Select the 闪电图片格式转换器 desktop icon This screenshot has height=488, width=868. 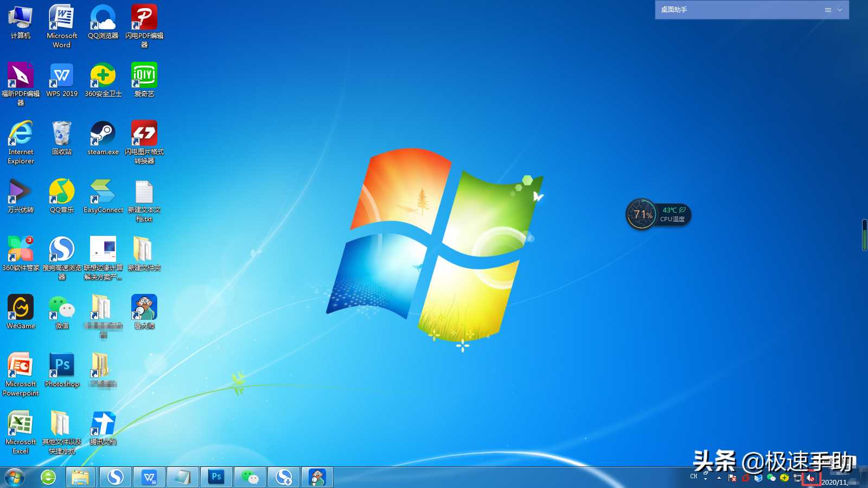pyautogui.click(x=144, y=142)
